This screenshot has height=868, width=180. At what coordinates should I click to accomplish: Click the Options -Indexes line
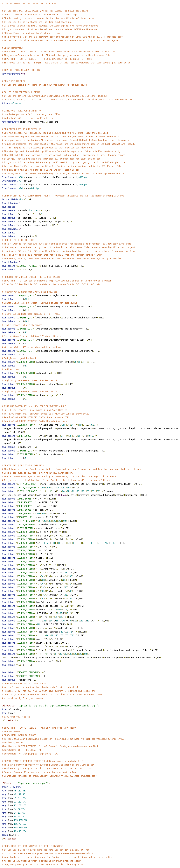point(11,103)
